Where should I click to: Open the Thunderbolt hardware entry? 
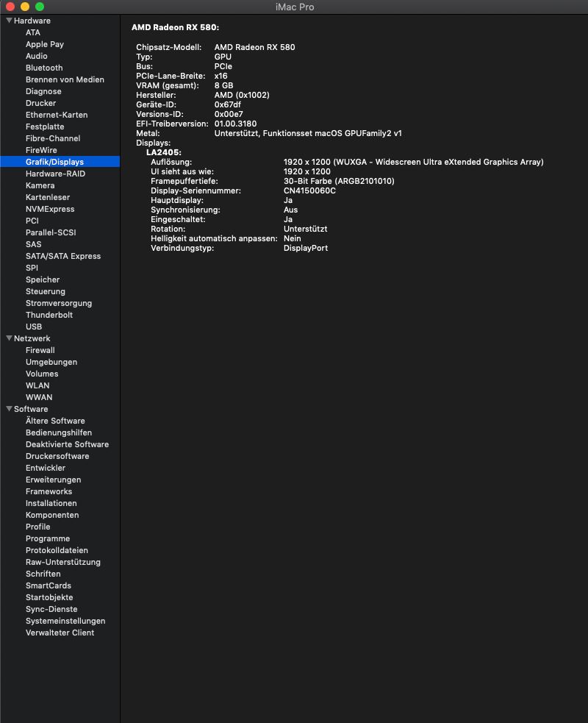coord(49,315)
